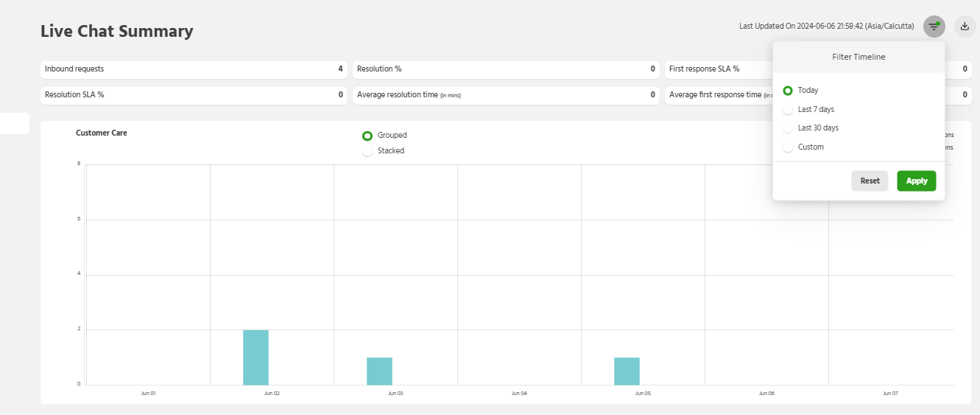Select the Today timeline option
The image size is (980, 415).
[x=789, y=91]
